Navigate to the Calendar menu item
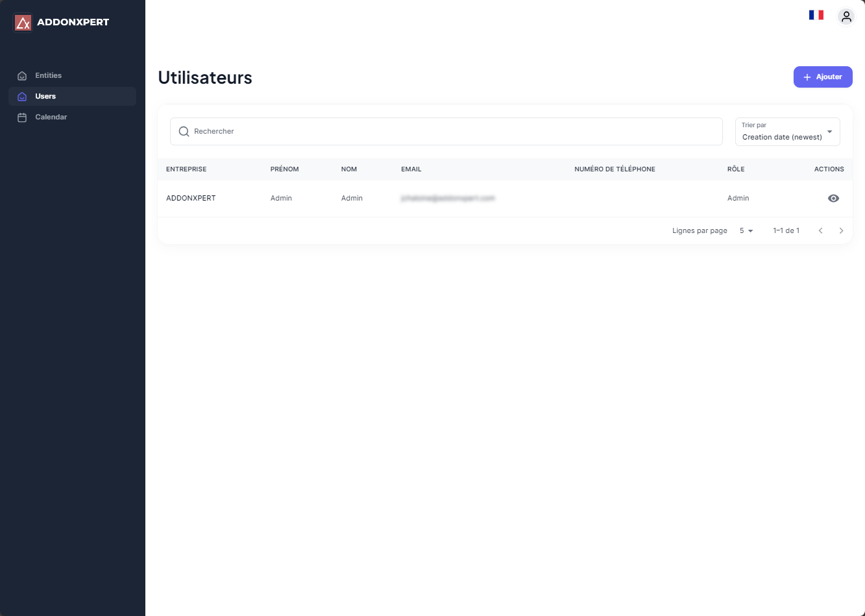Screen dimensions: 865x616 tap(51, 117)
